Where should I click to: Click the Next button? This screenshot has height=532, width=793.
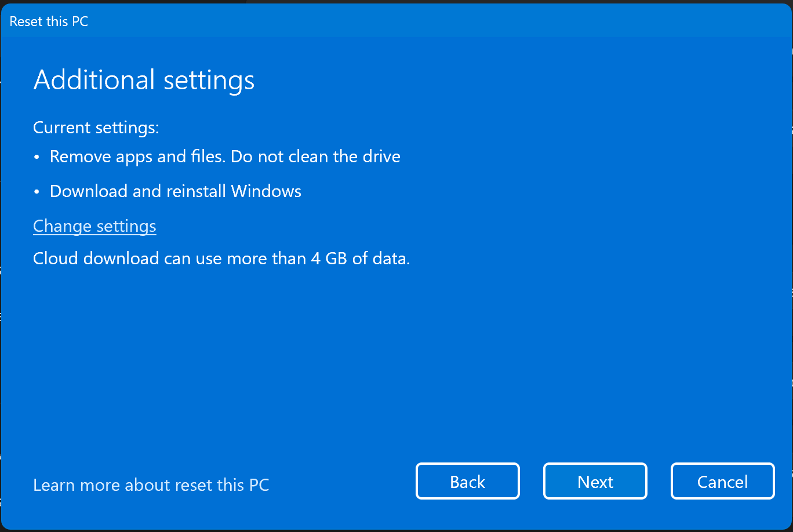coord(595,482)
